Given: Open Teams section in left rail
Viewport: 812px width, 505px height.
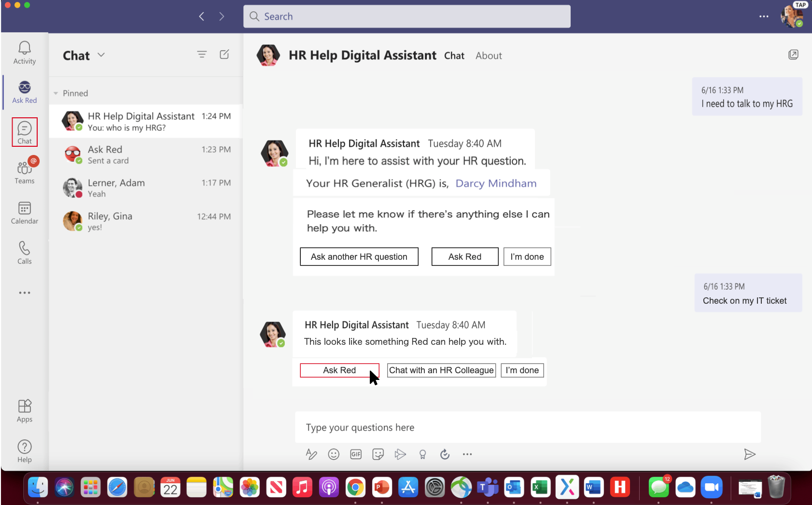Looking at the screenshot, I should (x=25, y=172).
